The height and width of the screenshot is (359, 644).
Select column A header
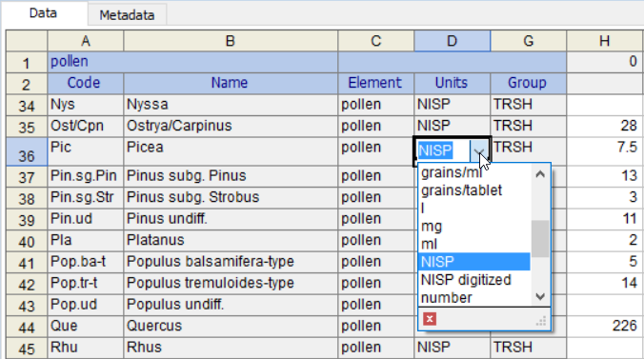pos(86,41)
